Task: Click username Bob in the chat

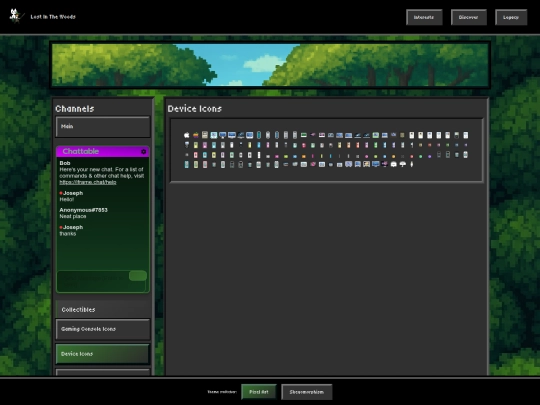Action: coord(65,163)
